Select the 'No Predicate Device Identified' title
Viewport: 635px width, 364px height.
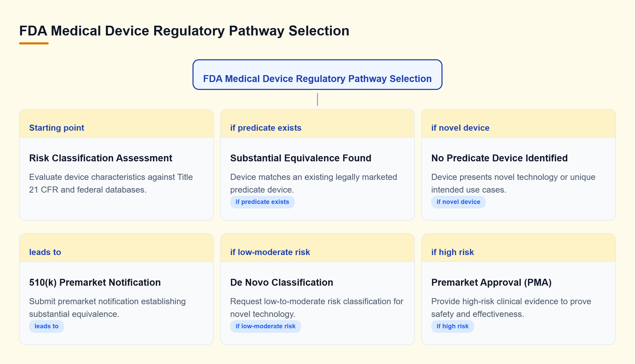pyautogui.click(x=499, y=158)
